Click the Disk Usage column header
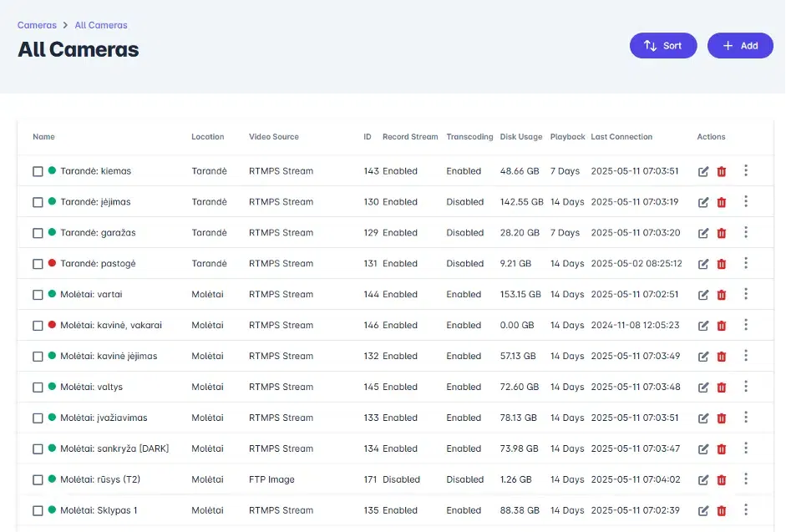 (521, 137)
